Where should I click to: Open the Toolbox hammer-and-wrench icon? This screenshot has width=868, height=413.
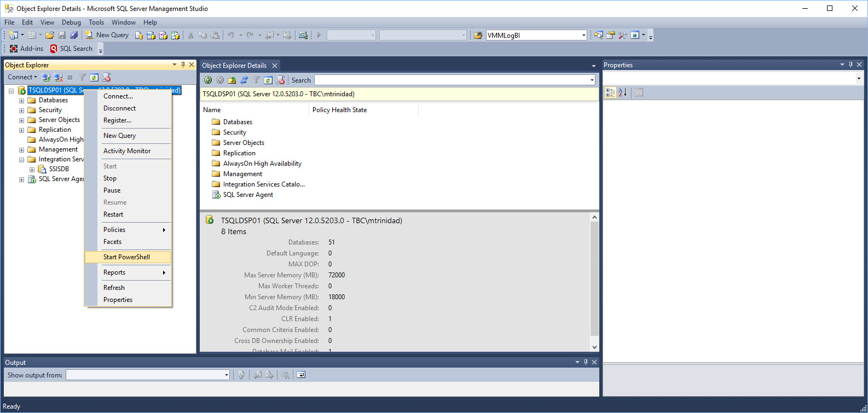(x=623, y=35)
